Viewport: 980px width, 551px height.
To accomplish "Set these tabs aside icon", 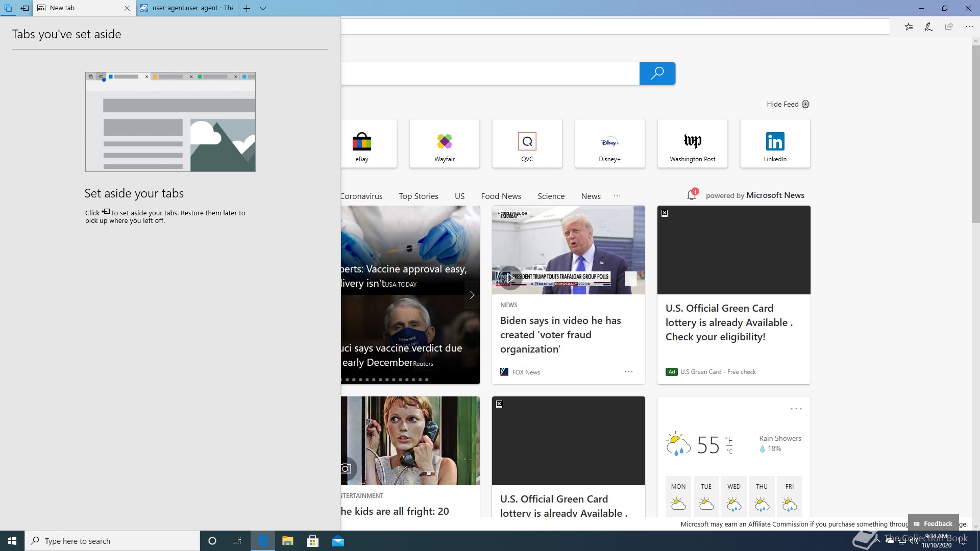I will (24, 8).
